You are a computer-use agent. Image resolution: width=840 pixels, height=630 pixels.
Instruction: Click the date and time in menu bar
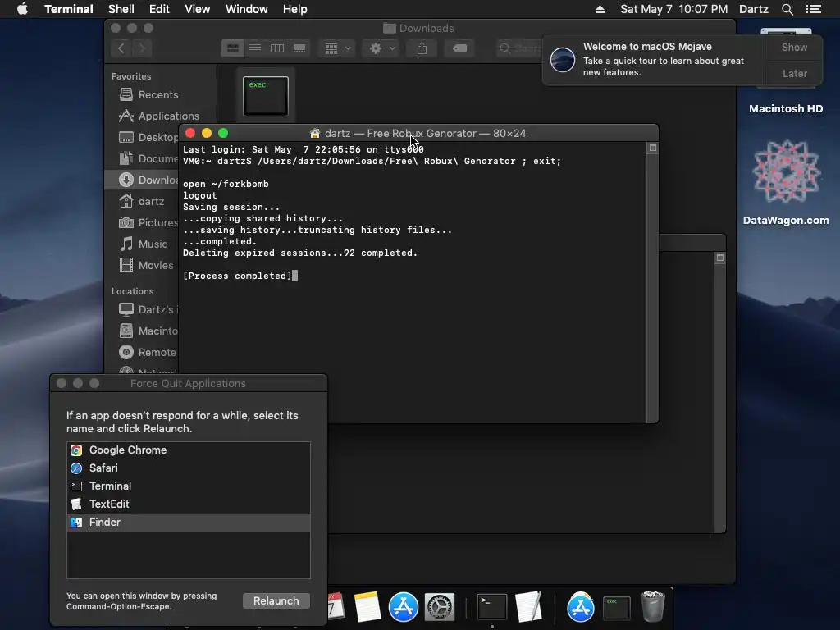674,9
